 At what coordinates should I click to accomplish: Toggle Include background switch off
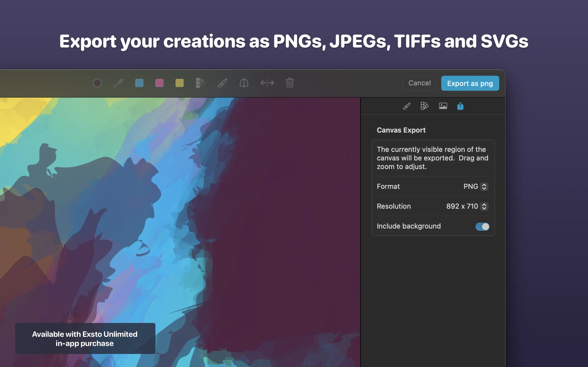pos(482,227)
